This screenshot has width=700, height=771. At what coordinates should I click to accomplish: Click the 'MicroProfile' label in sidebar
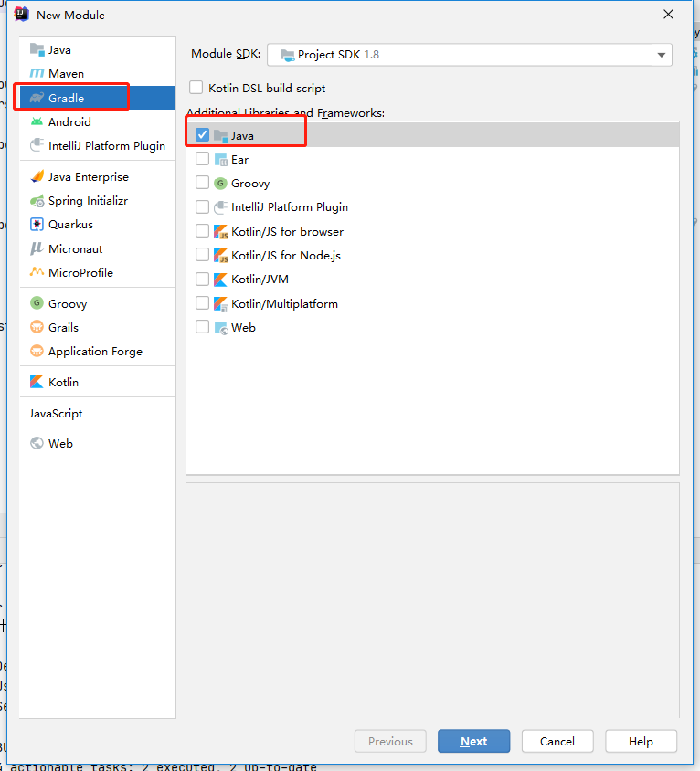point(80,272)
